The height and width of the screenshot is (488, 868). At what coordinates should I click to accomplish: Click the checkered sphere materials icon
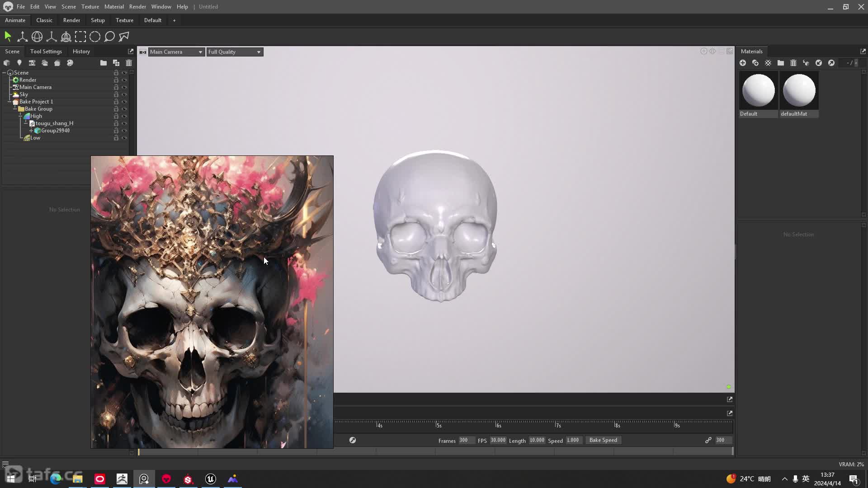click(x=768, y=63)
